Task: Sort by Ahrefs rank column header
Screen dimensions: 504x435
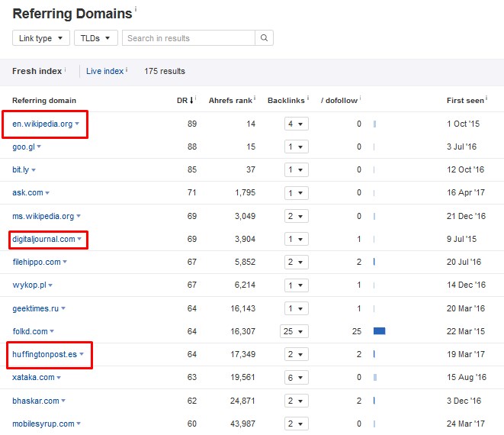Action: (x=230, y=101)
